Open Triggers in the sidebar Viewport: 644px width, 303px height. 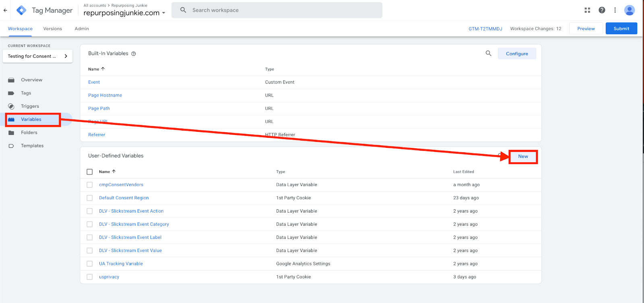pos(30,106)
